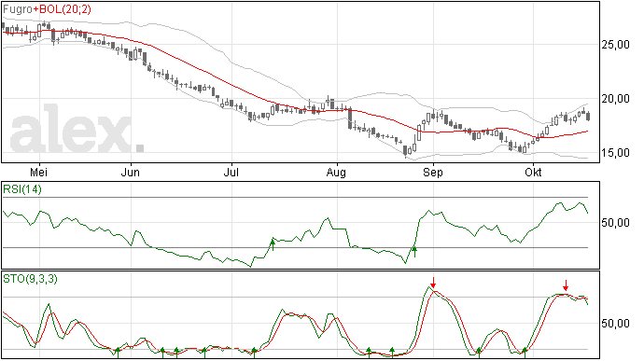Viewport: 644px width, 361px height.
Task: Click the rightmost green up arrow in the STO panel
Action: click(525, 353)
